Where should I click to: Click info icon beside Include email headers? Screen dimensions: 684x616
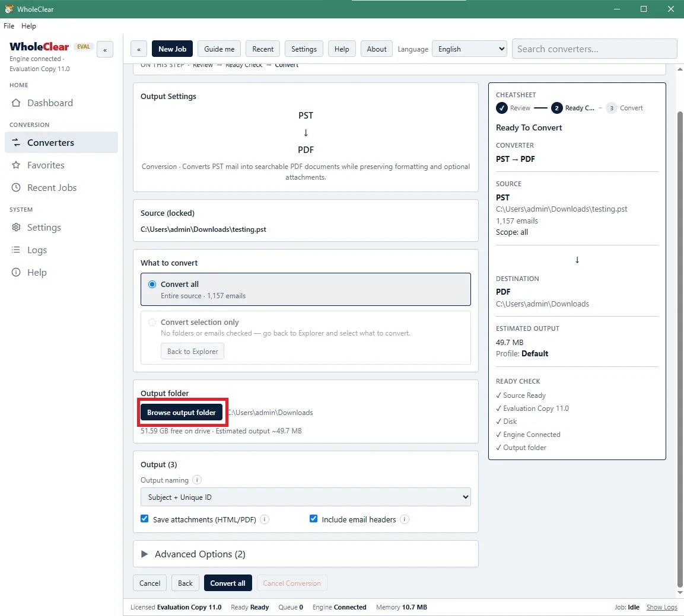405,519
